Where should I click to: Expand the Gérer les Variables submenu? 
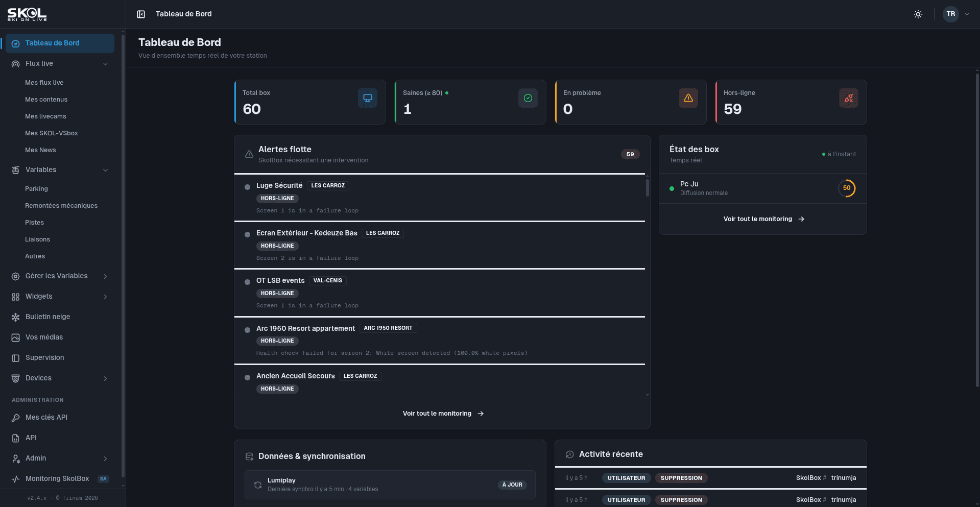click(x=60, y=276)
